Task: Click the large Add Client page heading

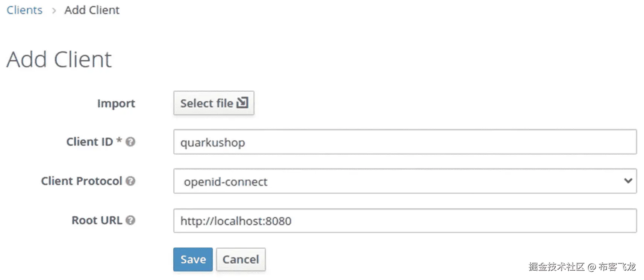Action: pyautogui.click(x=59, y=59)
